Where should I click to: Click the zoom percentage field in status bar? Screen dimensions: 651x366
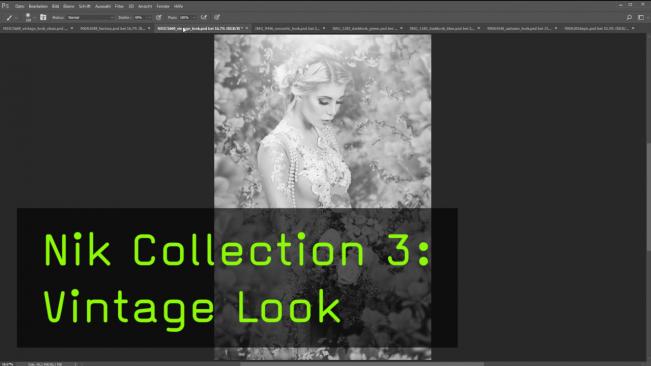(x=8, y=364)
